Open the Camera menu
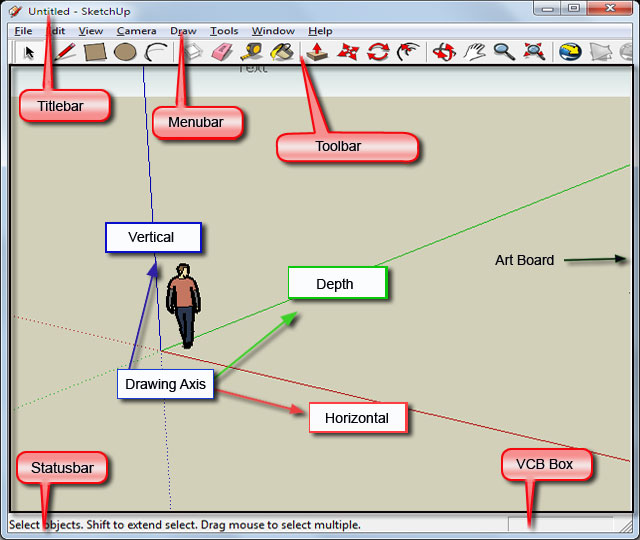This screenshot has width=640, height=540. (136, 31)
